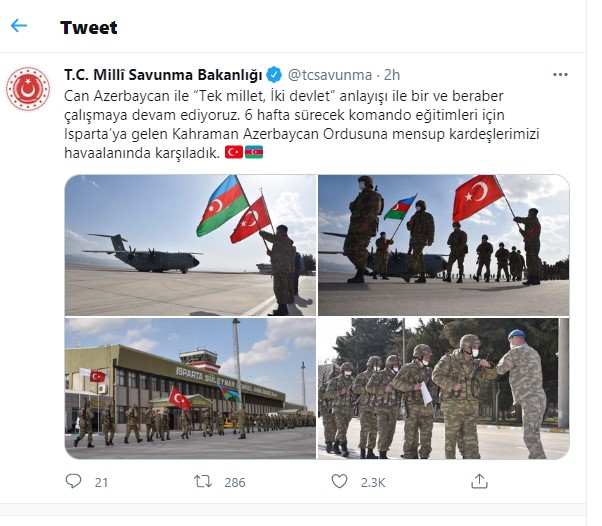Open the T.C. Millî Savunma Bakanlığı profile name

click(163, 75)
